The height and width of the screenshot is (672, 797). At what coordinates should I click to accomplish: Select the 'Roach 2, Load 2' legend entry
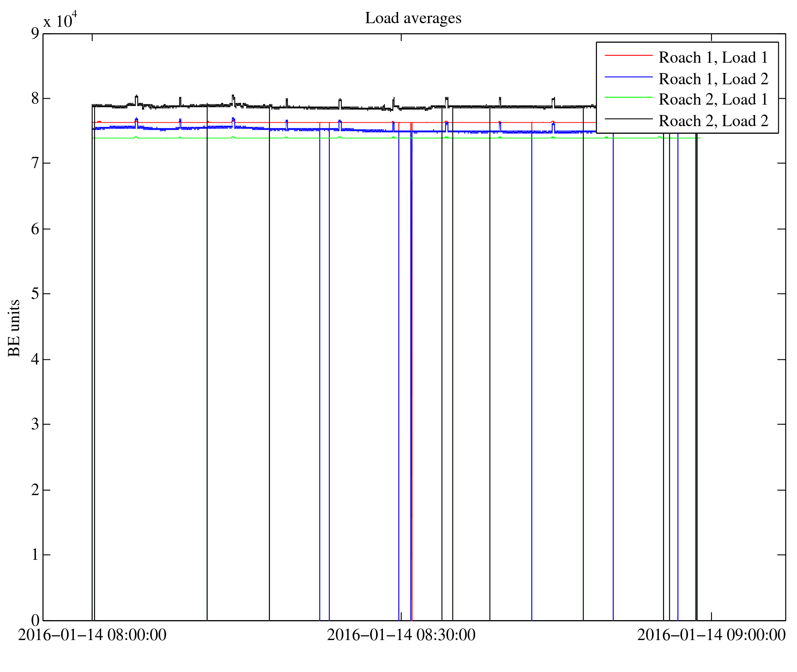pyautogui.click(x=713, y=121)
